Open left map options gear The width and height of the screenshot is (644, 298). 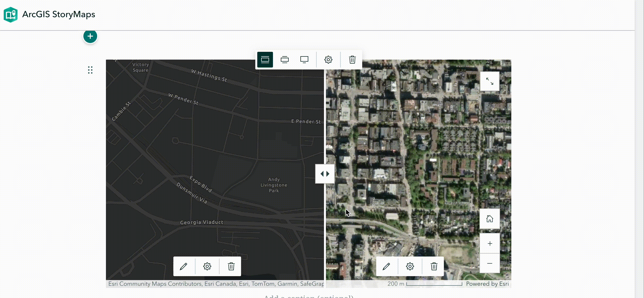pyautogui.click(x=207, y=266)
